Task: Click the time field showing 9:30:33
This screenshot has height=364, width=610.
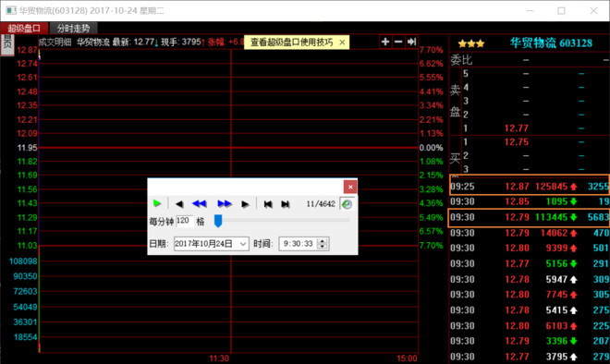Action: 298,244
